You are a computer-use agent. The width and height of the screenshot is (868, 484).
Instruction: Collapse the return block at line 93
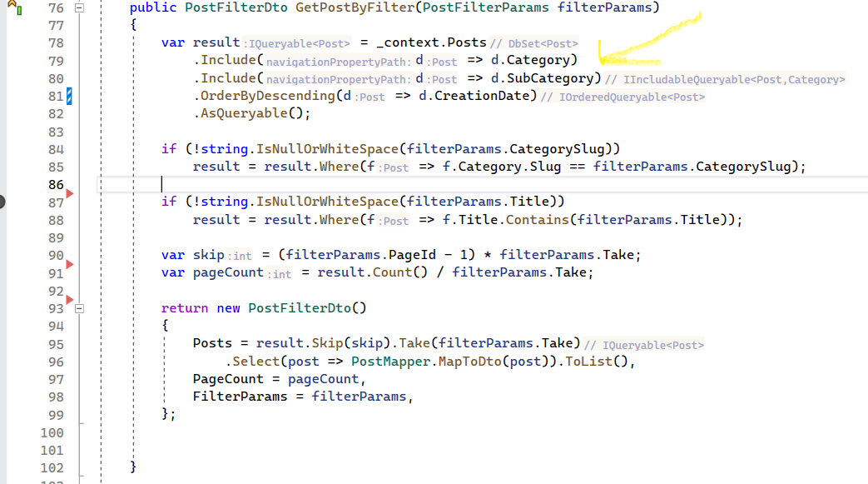pos(80,308)
